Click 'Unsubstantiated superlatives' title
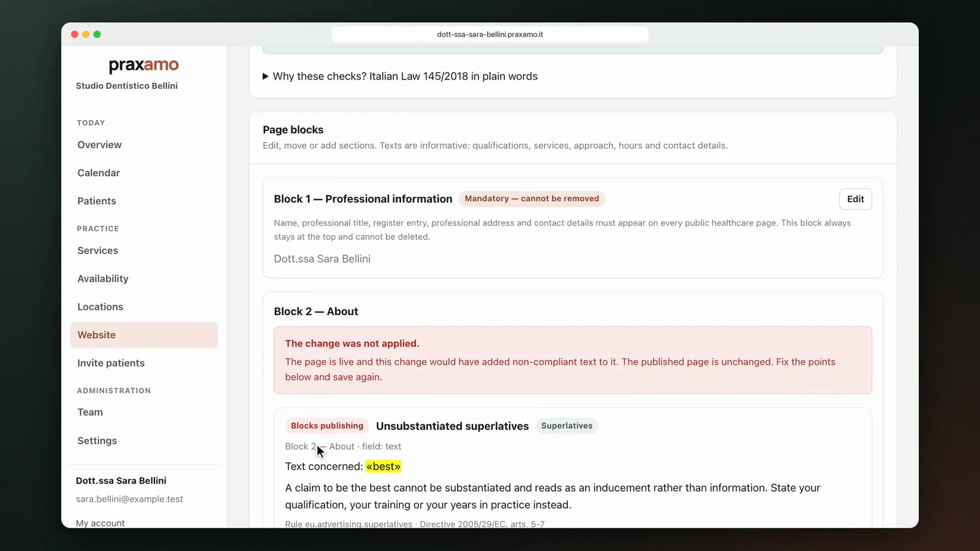This screenshot has height=551, width=980. pyautogui.click(x=452, y=426)
